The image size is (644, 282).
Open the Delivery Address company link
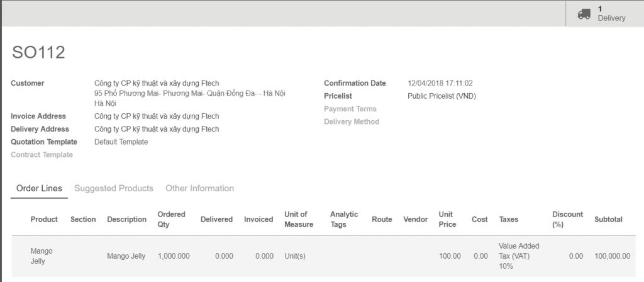coord(157,129)
